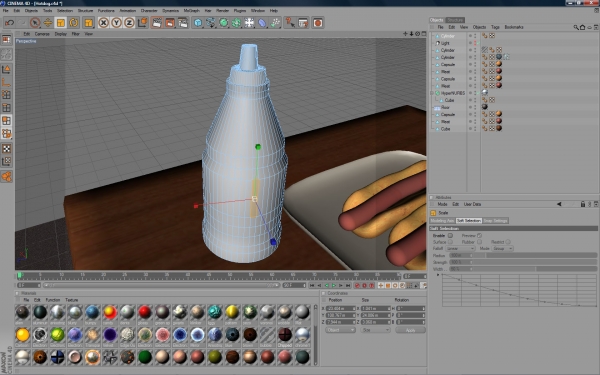Click the Render to Picture Viewer icon
Image resolution: width=600 pixels, height=375 pixels.
[x=170, y=23]
